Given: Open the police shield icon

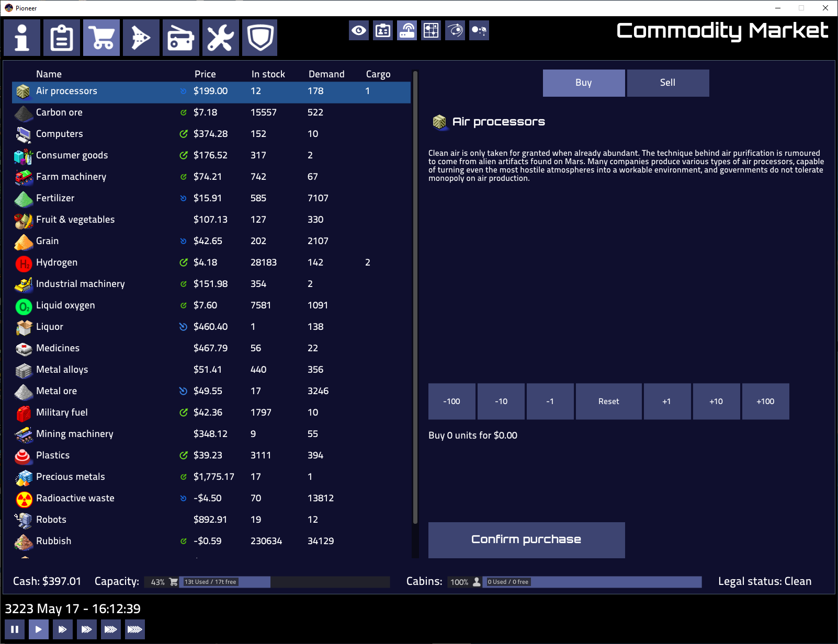Looking at the screenshot, I should pyautogui.click(x=260, y=37).
